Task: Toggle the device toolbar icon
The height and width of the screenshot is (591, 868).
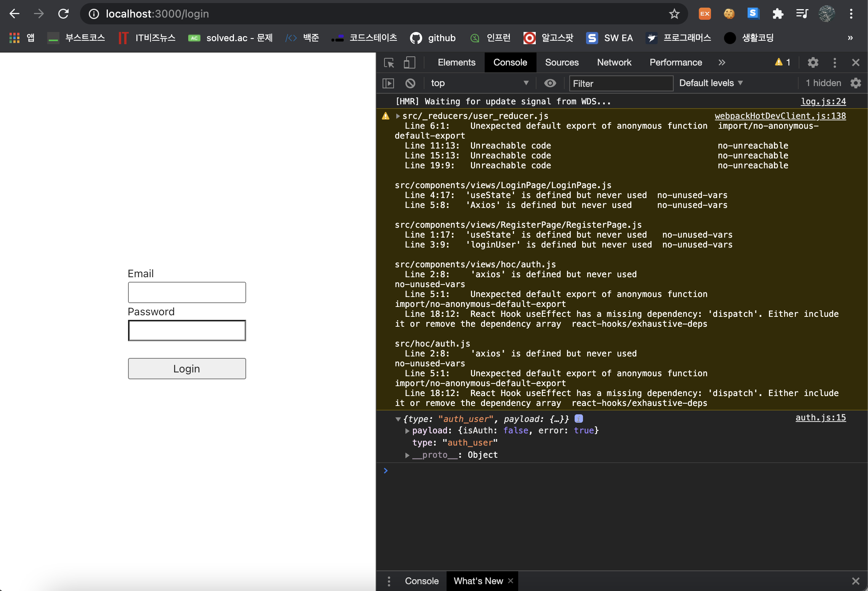Action: tap(409, 62)
